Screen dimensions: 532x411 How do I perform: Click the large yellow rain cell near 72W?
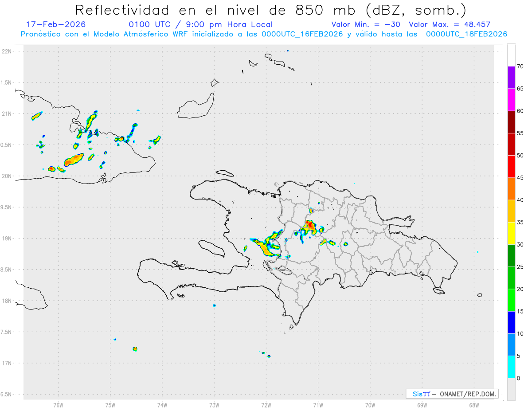pyautogui.click(x=266, y=248)
